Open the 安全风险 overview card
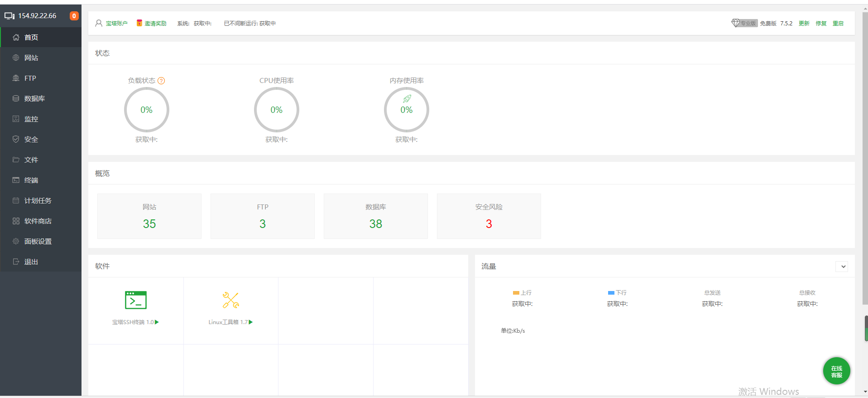This screenshot has height=398, width=868. tap(489, 216)
